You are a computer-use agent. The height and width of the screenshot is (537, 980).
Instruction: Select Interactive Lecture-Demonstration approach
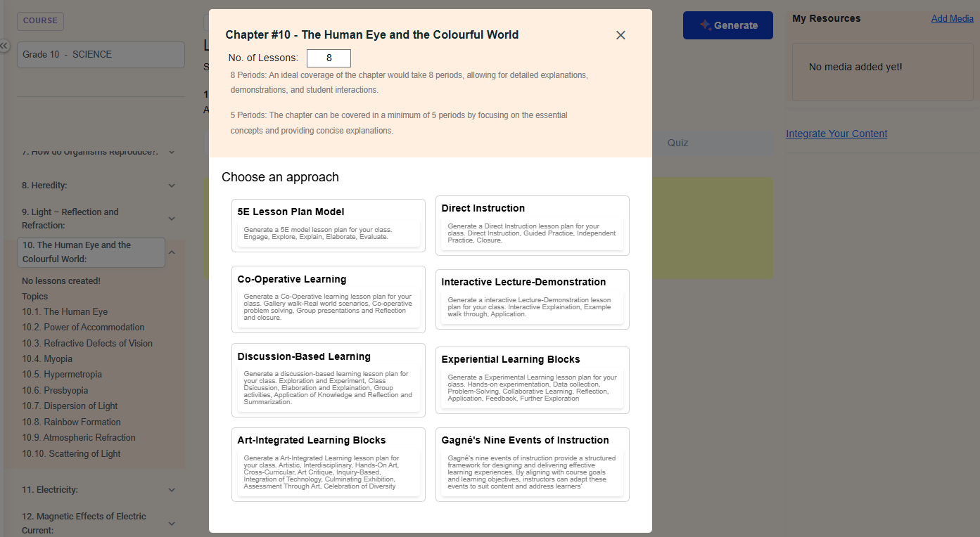(x=532, y=298)
